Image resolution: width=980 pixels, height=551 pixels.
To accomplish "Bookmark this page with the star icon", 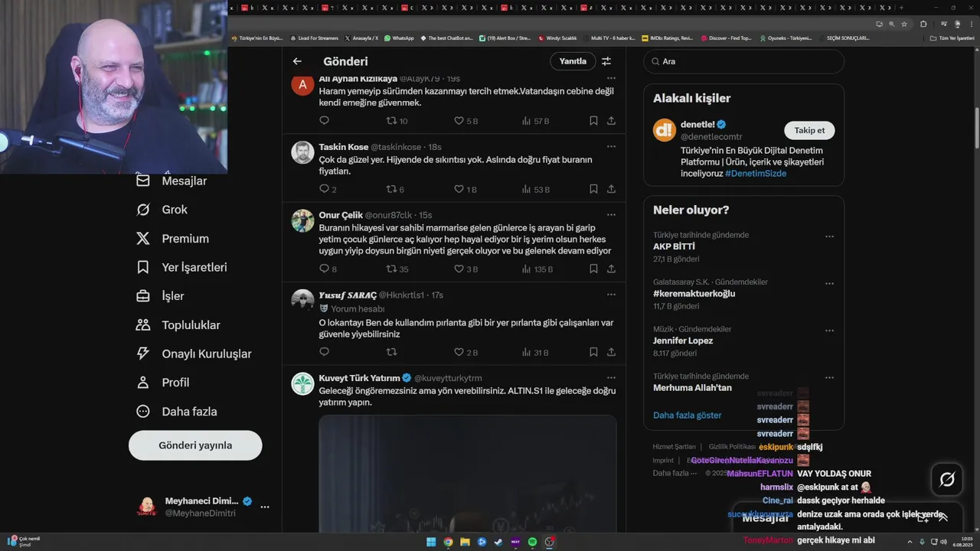I will tap(904, 24).
